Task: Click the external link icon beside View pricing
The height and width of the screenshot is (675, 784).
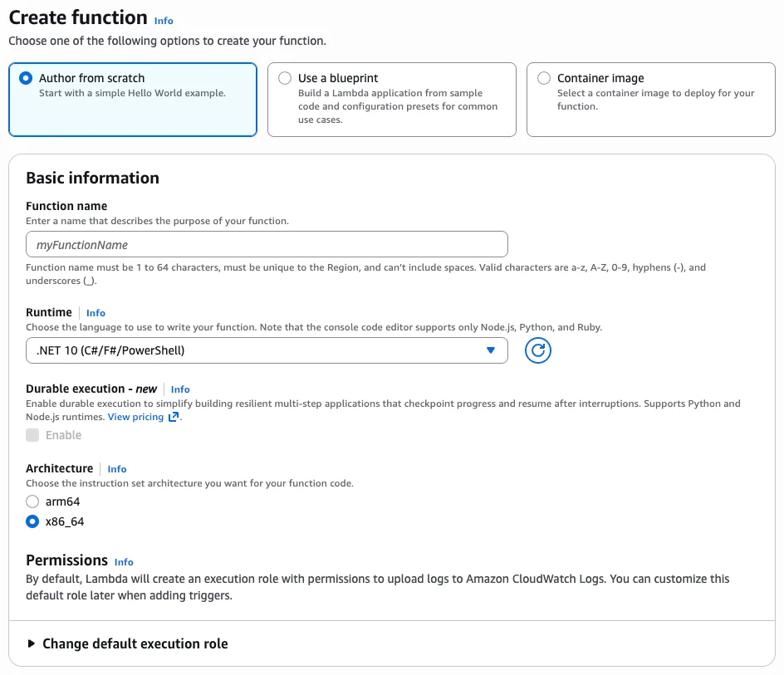Action: 174,417
